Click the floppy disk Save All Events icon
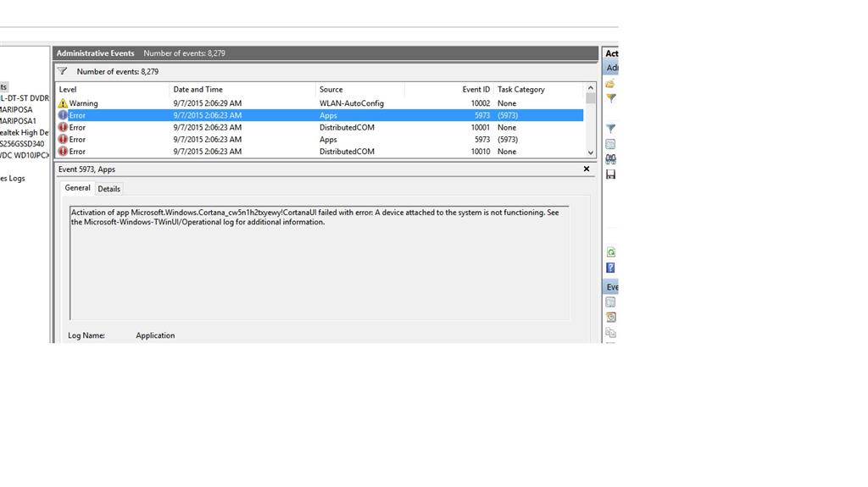Viewport: 868px width, 487px height. click(610, 174)
